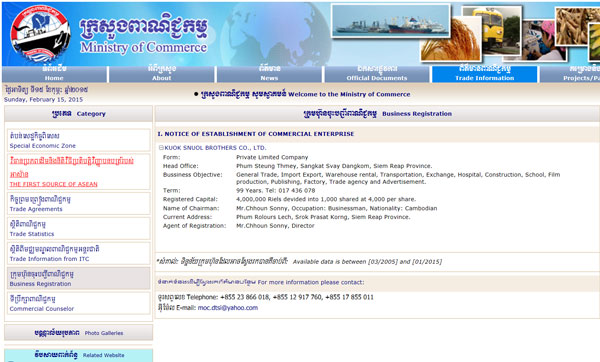Screen dimensions: 600x362
Task: Select 'For more information please contact' text
Action: tap(311, 282)
